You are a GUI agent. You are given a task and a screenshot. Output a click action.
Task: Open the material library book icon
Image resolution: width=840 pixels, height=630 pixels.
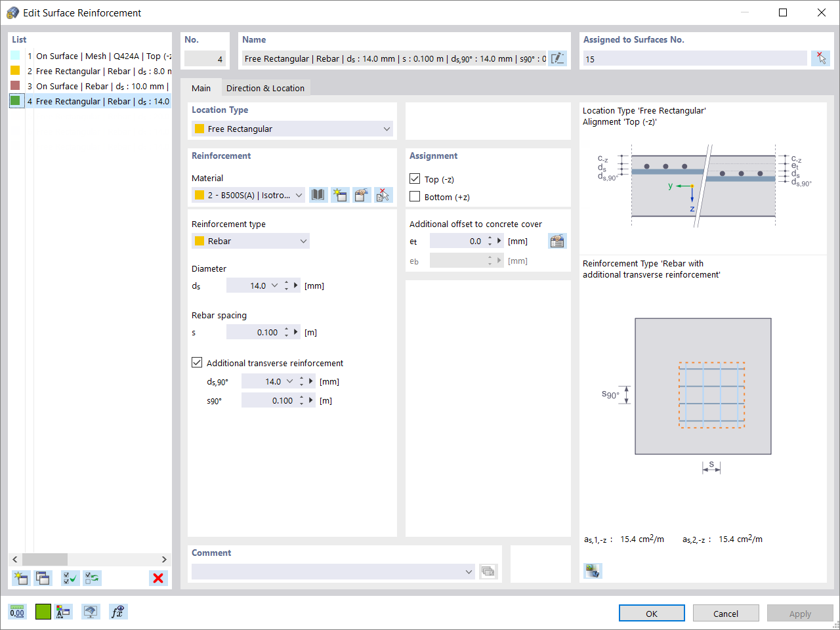pyautogui.click(x=318, y=195)
